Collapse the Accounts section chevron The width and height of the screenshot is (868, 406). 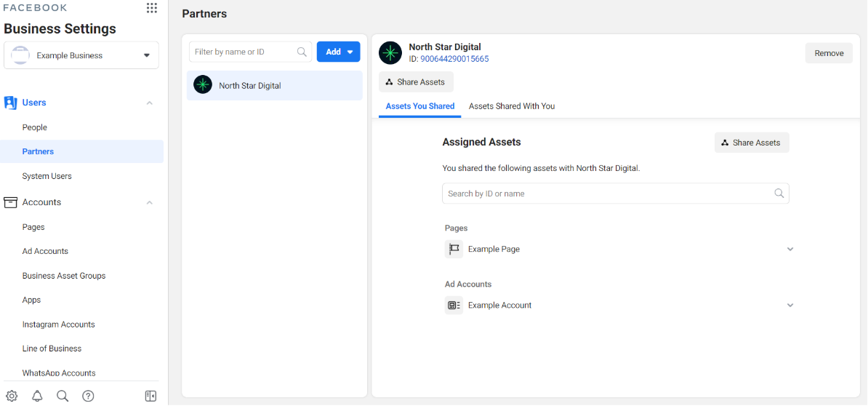pyautogui.click(x=150, y=203)
